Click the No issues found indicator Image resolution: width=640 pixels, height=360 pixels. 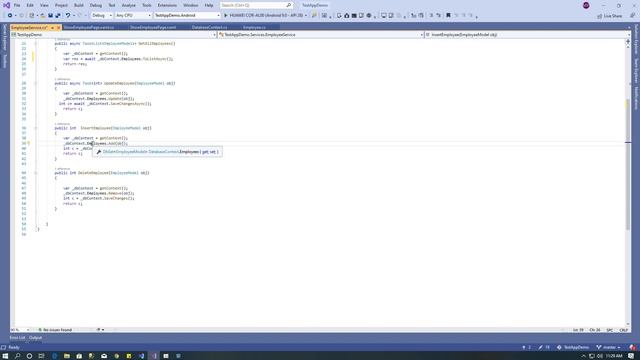point(55,330)
